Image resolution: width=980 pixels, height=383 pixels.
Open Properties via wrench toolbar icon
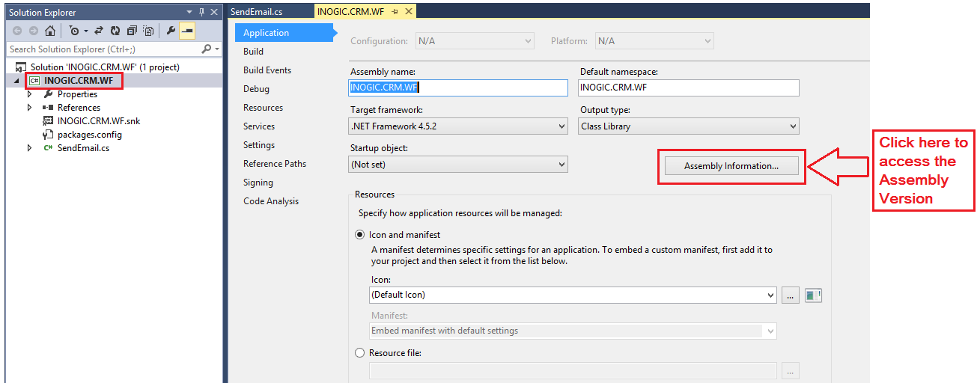pos(171,31)
